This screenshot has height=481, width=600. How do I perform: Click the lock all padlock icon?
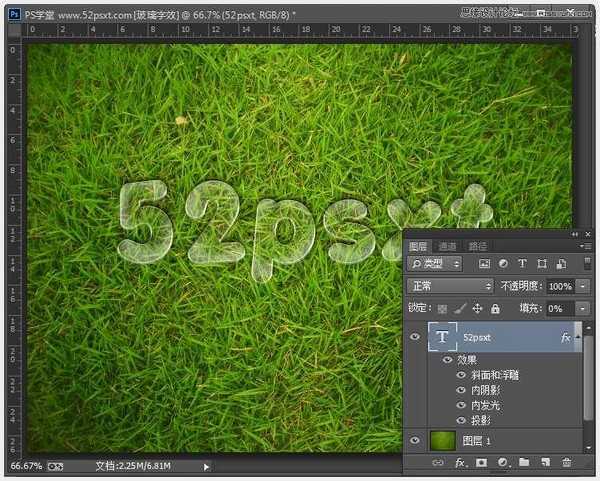pyautogui.click(x=495, y=309)
